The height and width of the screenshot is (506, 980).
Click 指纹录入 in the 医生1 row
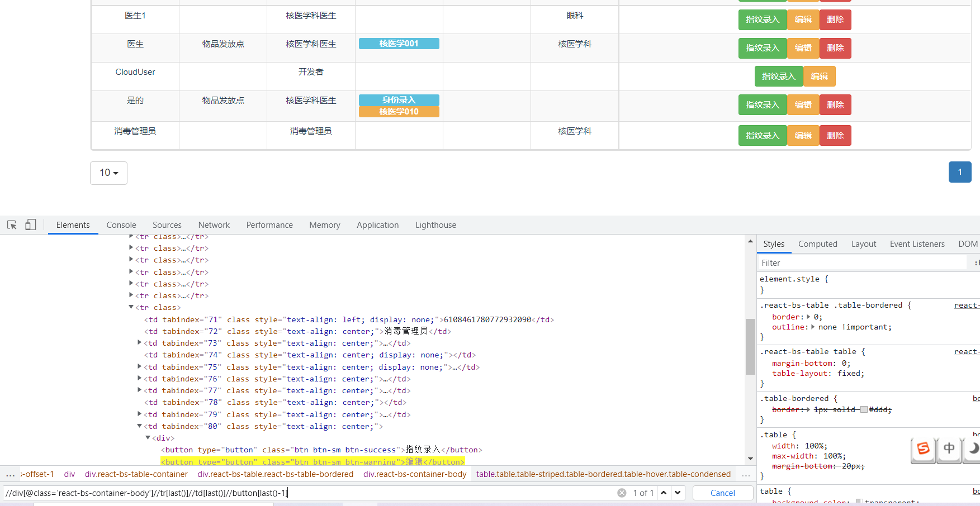click(763, 20)
